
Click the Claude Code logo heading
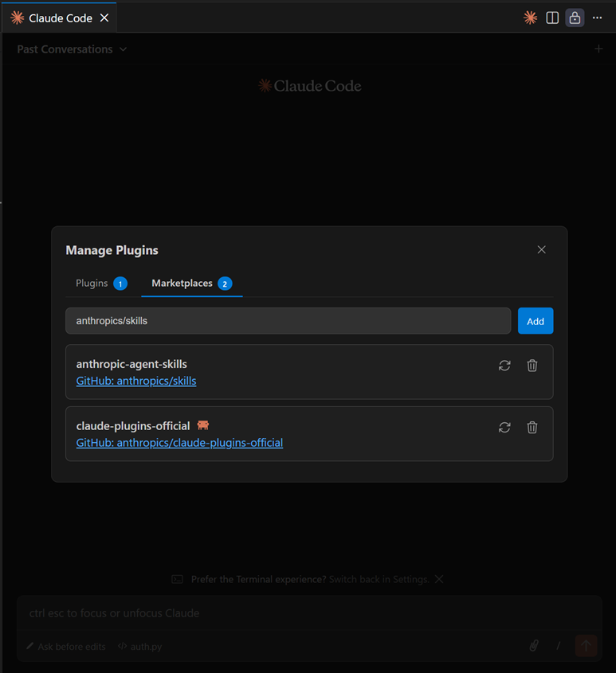[310, 86]
